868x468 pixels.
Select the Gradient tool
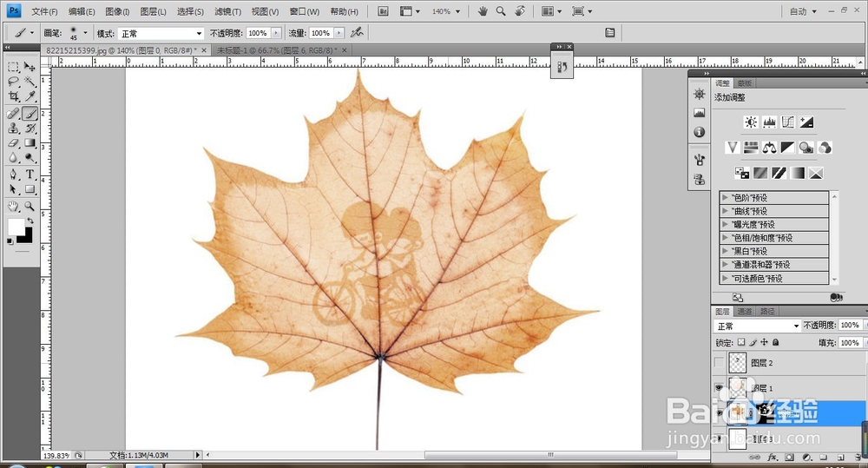point(30,143)
